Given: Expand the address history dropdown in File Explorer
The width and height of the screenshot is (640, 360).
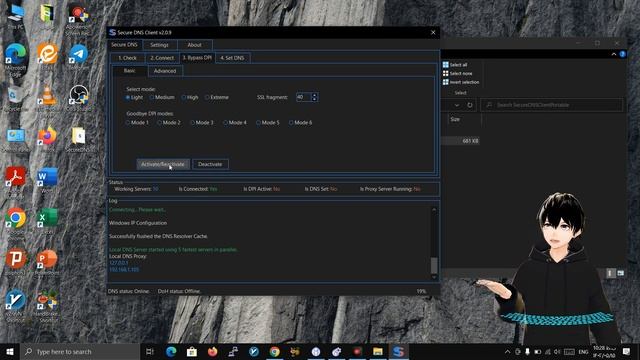Looking at the screenshot, I should click(457, 105).
